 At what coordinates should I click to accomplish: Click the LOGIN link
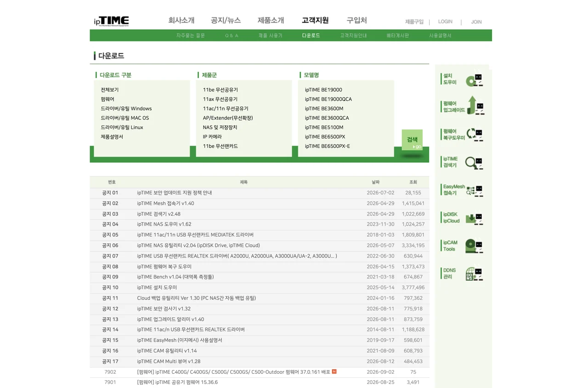445,22
